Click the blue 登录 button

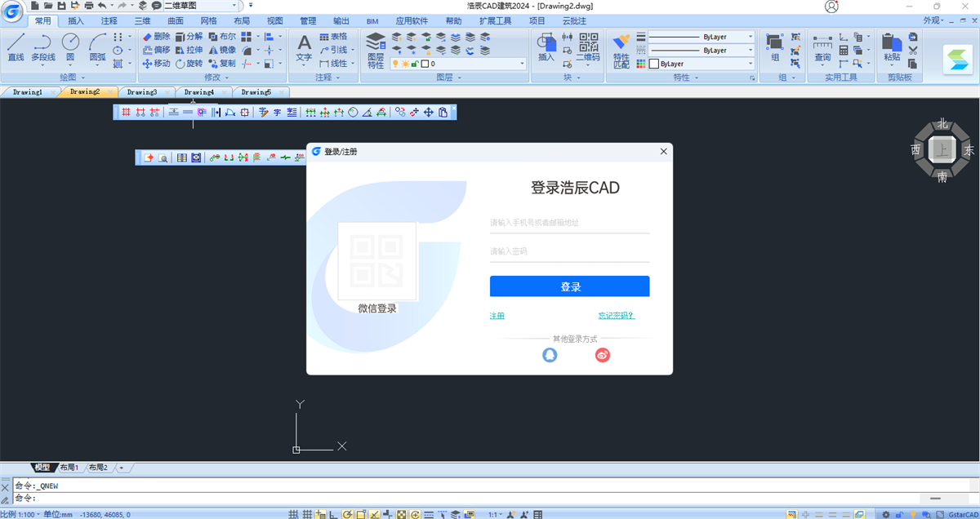pos(569,286)
